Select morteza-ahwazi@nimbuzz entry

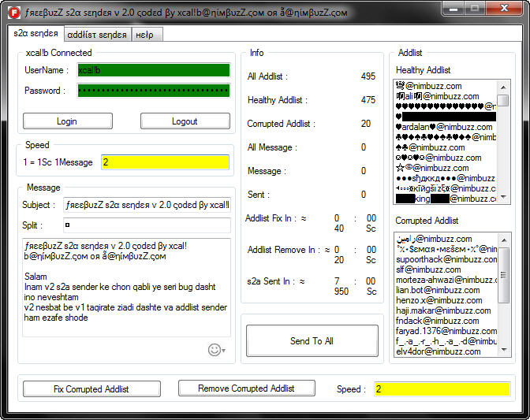[446, 280]
